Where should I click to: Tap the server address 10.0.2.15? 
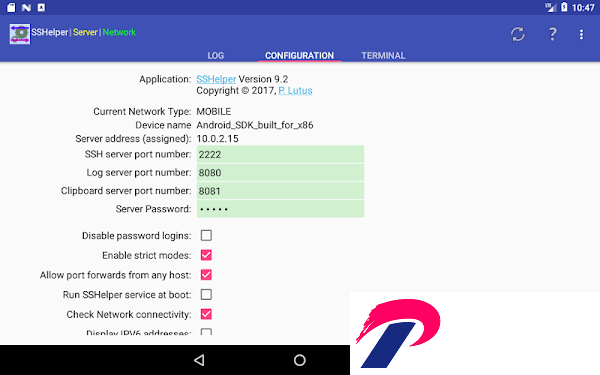217,139
